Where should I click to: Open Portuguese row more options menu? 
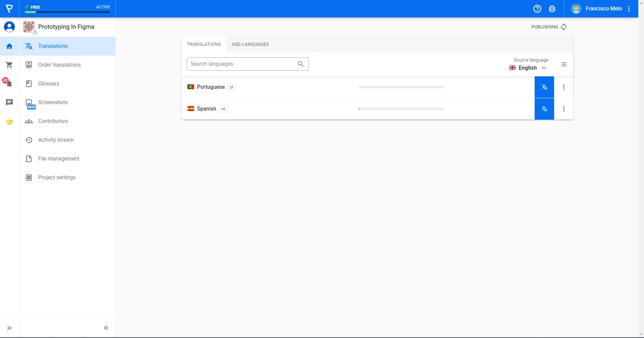click(563, 87)
